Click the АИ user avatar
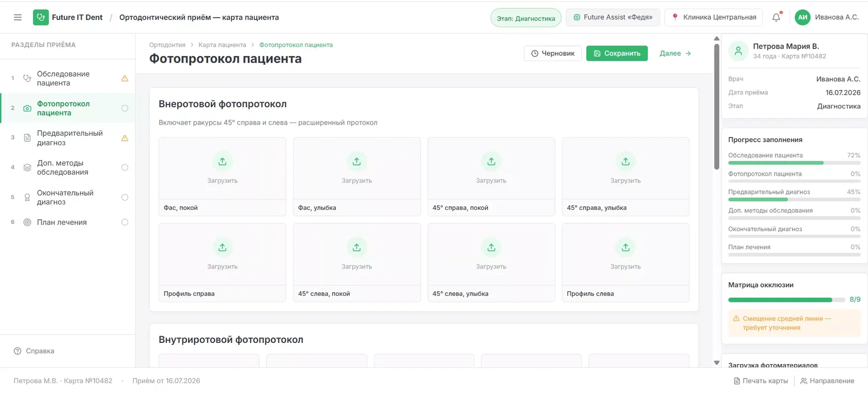The width and height of the screenshot is (868, 394). coord(802,18)
